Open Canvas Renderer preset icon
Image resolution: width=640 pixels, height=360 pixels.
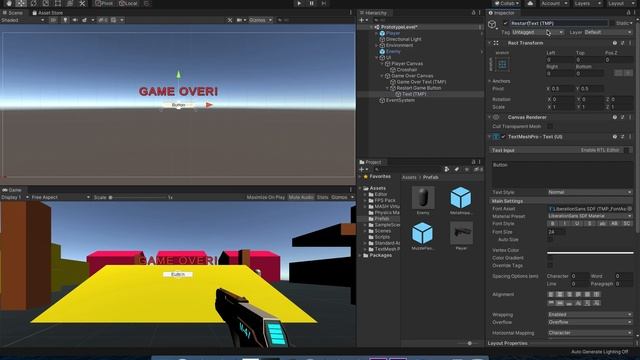point(622,117)
